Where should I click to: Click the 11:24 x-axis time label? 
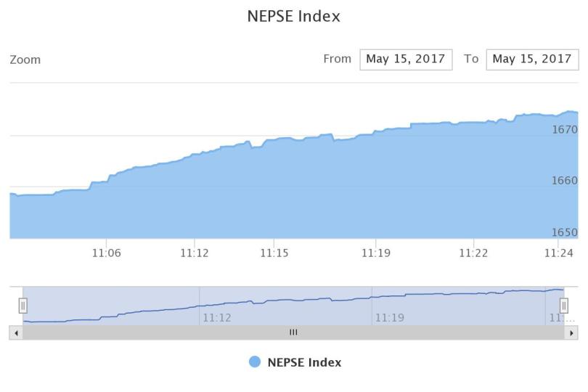pyautogui.click(x=559, y=253)
